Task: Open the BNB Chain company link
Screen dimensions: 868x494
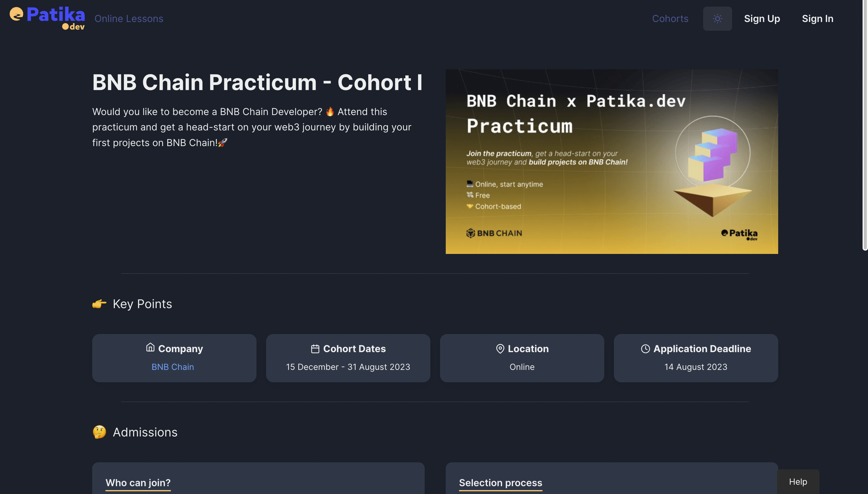Action: point(172,367)
